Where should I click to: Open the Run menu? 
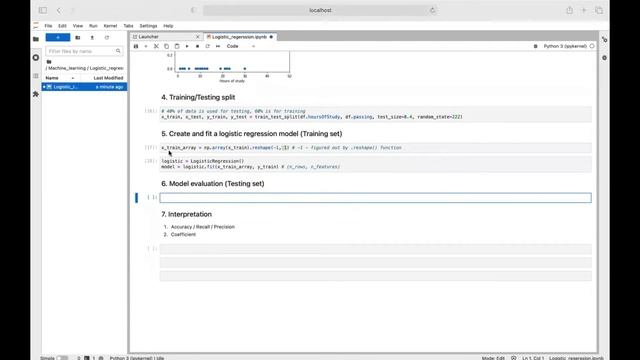(x=93, y=26)
